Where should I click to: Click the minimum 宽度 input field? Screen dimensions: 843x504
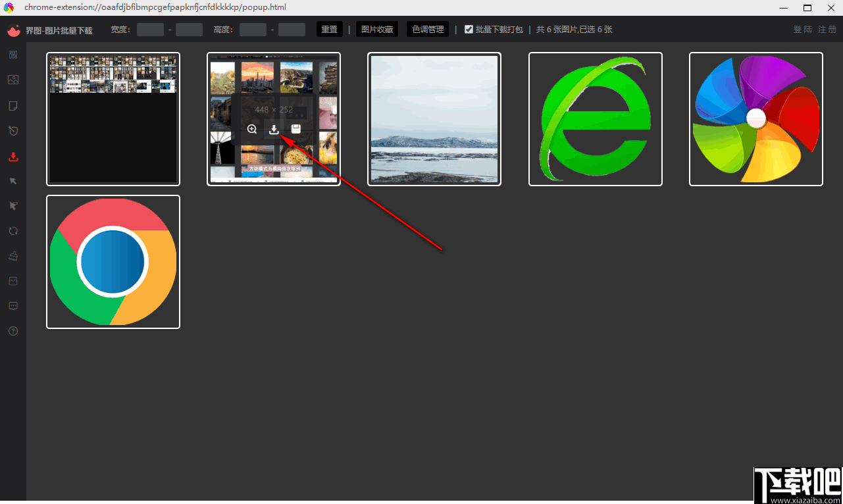click(x=150, y=30)
